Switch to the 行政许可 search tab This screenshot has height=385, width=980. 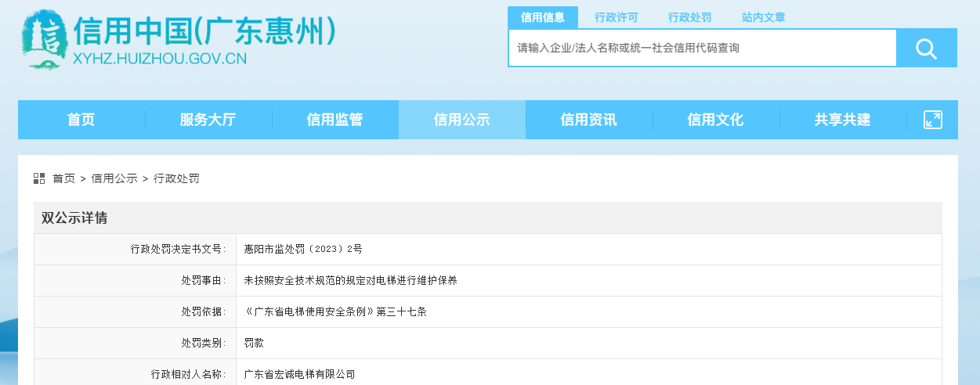tap(617, 17)
